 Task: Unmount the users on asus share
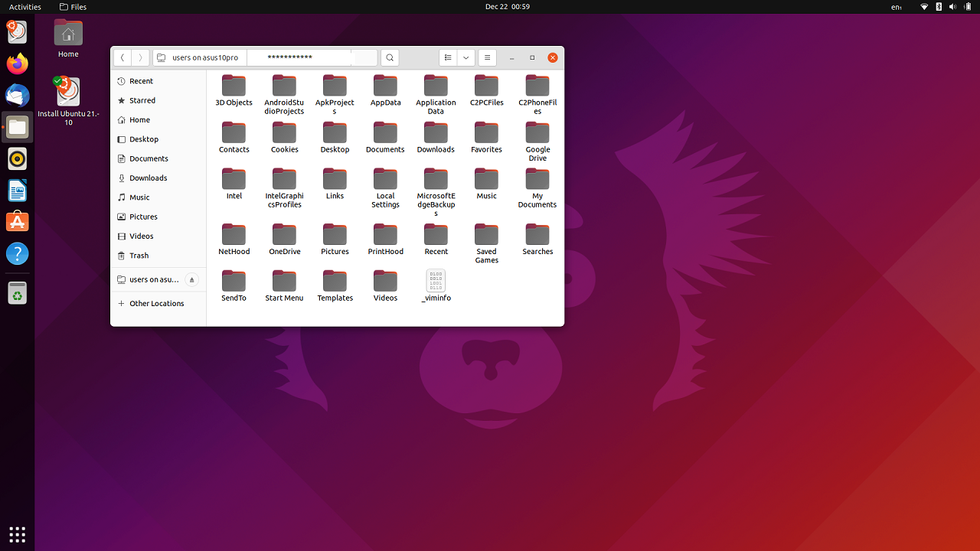tap(191, 279)
